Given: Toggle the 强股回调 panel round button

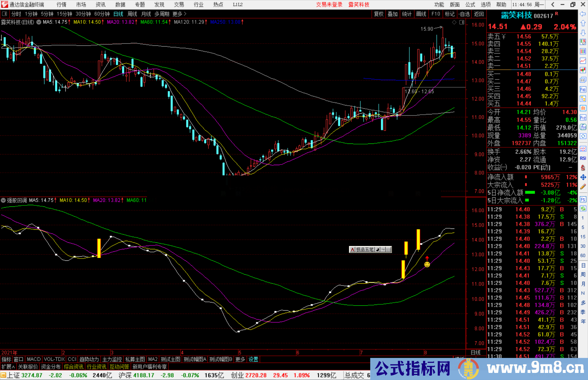Looking at the screenshot, I should 3,200.
